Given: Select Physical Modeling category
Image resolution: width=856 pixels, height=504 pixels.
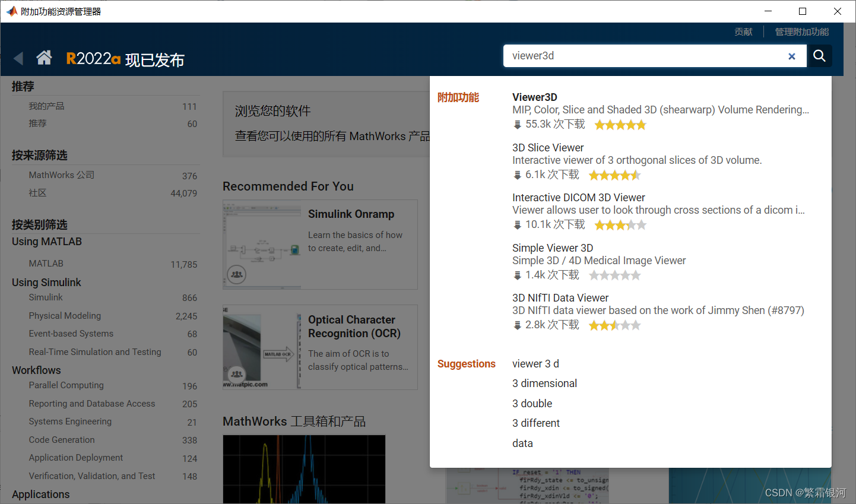Looking at the screenshot, I should tap(65, 316).
